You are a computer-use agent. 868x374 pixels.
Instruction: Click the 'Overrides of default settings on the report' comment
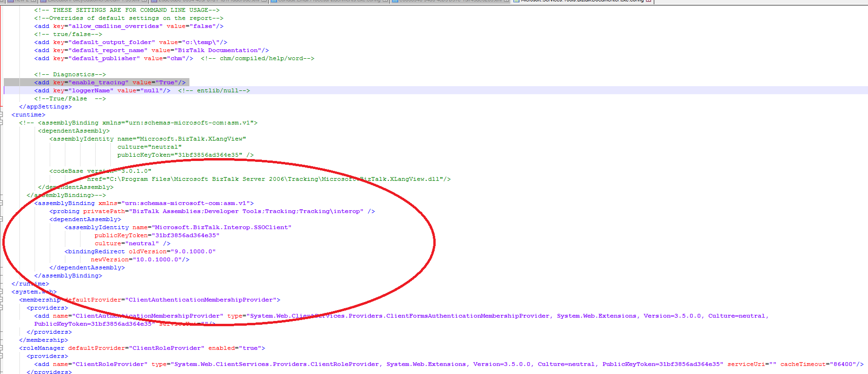pos(129,18)
